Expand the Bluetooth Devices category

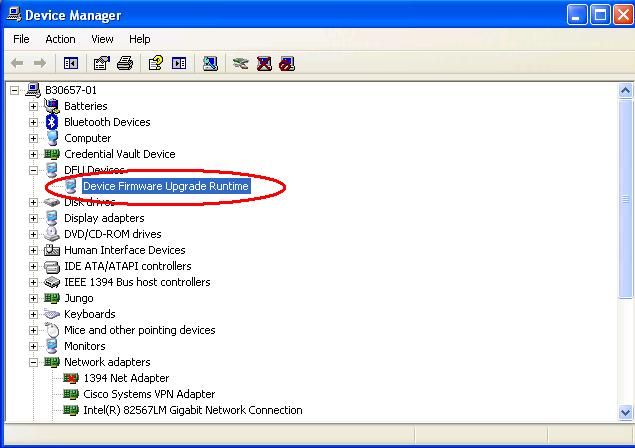pyautogui.click(x=33, y=122)
